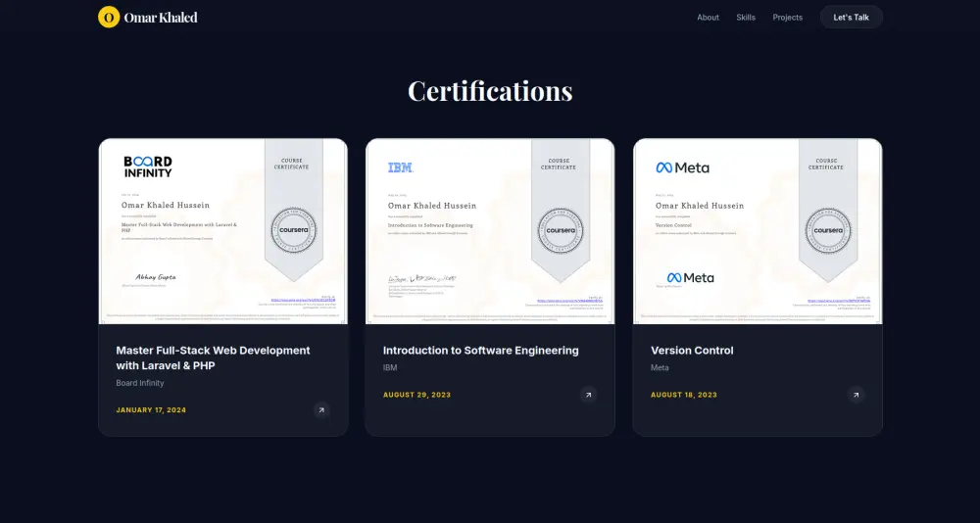
Task: Click the verification link on IBM certificate
Action: pos(570,301)
